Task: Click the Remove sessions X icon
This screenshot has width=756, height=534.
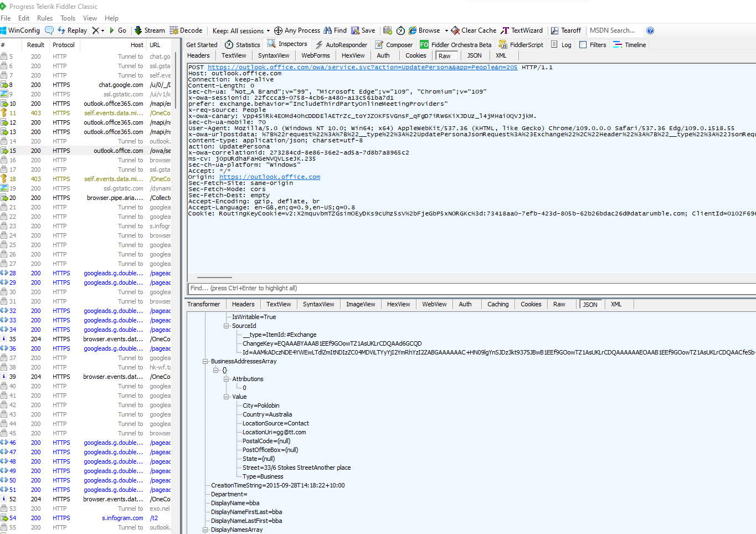Action: (x=96, y=30)
